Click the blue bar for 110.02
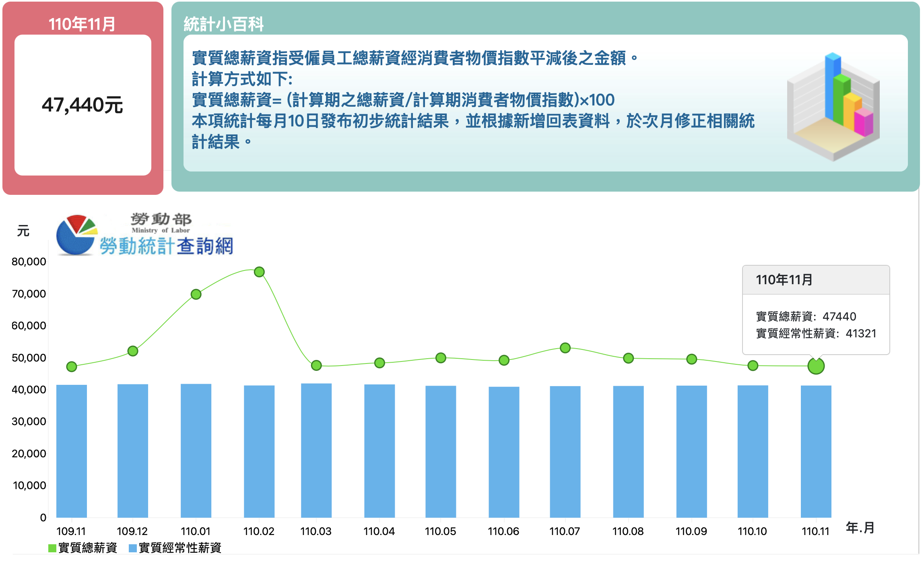Screen dimensions: 924x566 tap(259, 452)
